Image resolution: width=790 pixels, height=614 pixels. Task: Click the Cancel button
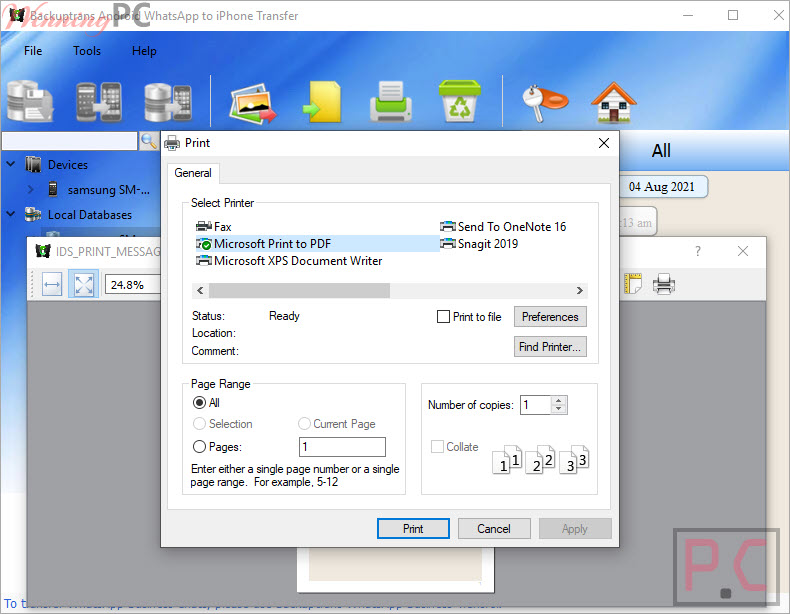pyautogui.click(x=494, y=528)
